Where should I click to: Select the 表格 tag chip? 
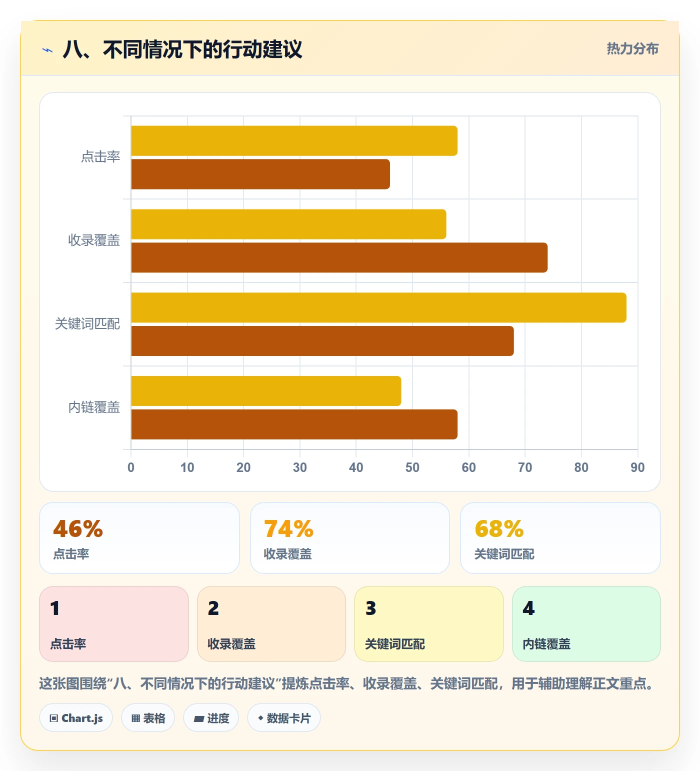pyautogui.click(x=148, y=718)
